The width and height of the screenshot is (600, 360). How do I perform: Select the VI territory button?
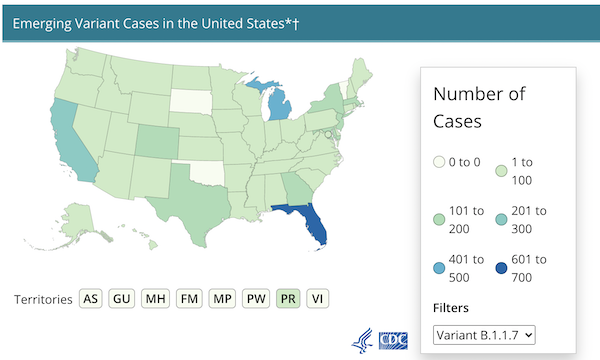pyautogui.click(x=318, y=298)
